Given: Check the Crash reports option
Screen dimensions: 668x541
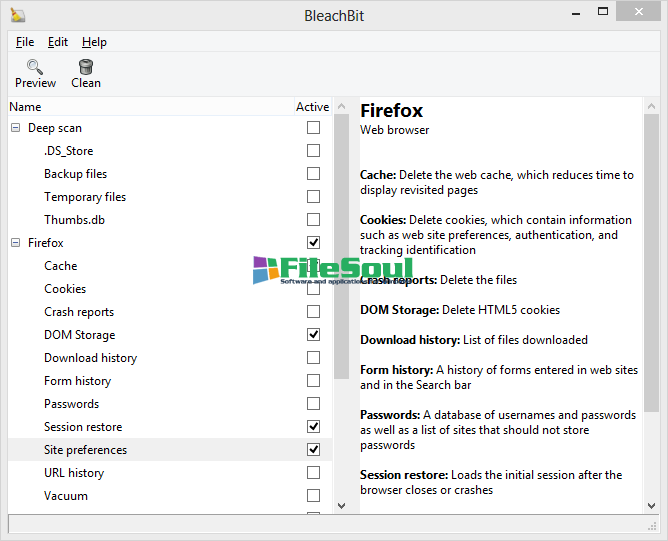Looking at the screenshot, I should [x=313, y=311].
